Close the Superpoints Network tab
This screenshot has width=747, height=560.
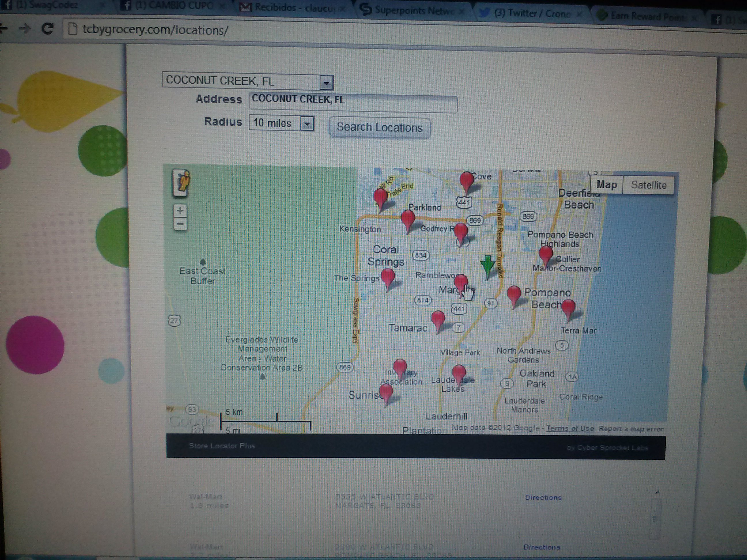click(462, 12)
